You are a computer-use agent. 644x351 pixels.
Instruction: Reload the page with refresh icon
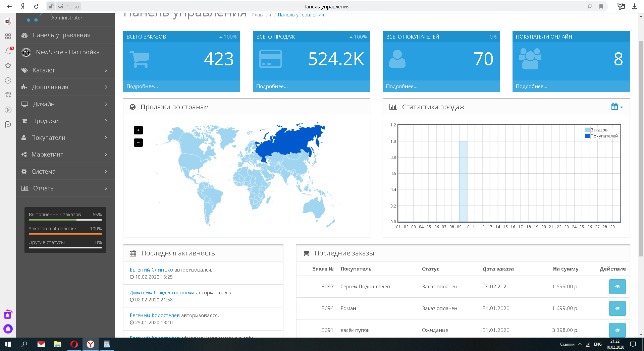click(x=36, y=6)
